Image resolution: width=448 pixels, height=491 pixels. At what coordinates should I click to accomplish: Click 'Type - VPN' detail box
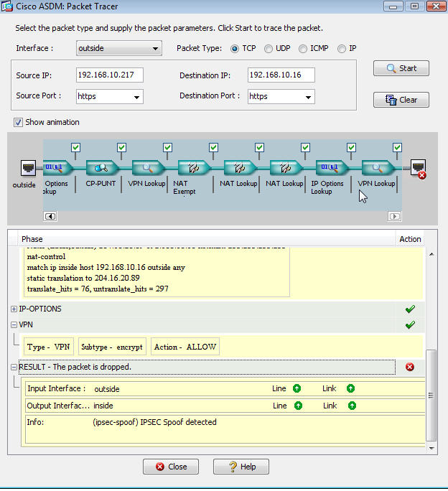(x=49, y=347)
